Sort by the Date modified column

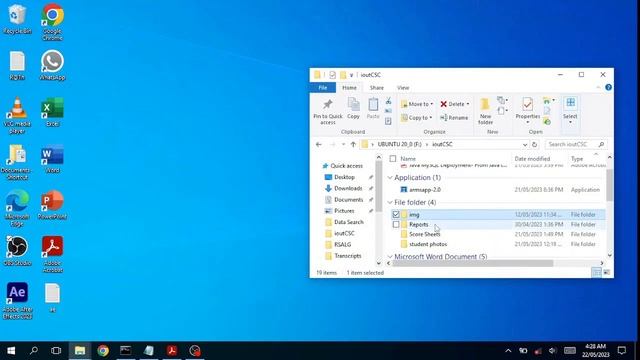pyautogui.click(x=532, y=159)
